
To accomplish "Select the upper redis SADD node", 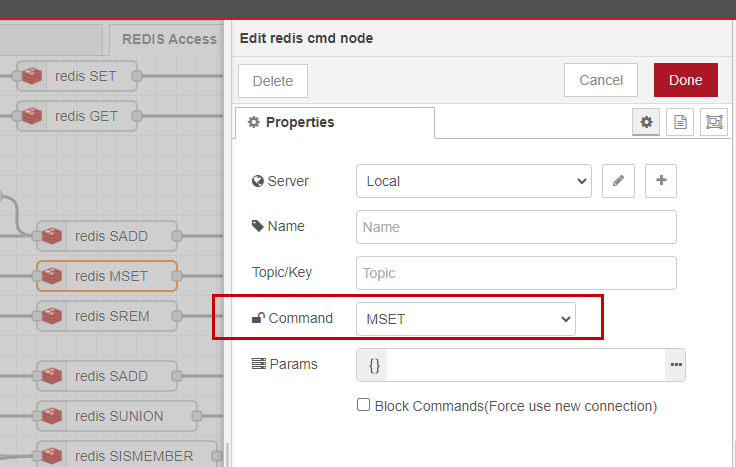I will (x=107, y=236).
